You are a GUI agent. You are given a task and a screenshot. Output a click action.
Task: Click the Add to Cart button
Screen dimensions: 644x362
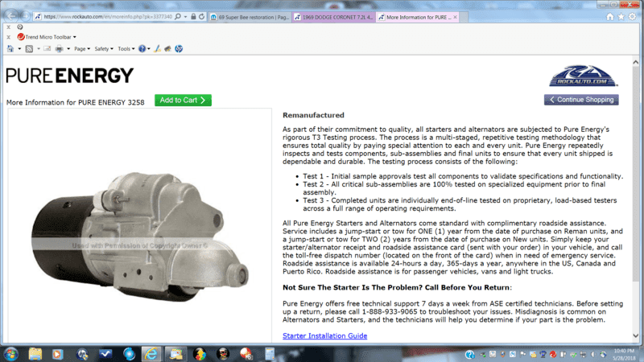pyautogui.click(x=183, y=100)
